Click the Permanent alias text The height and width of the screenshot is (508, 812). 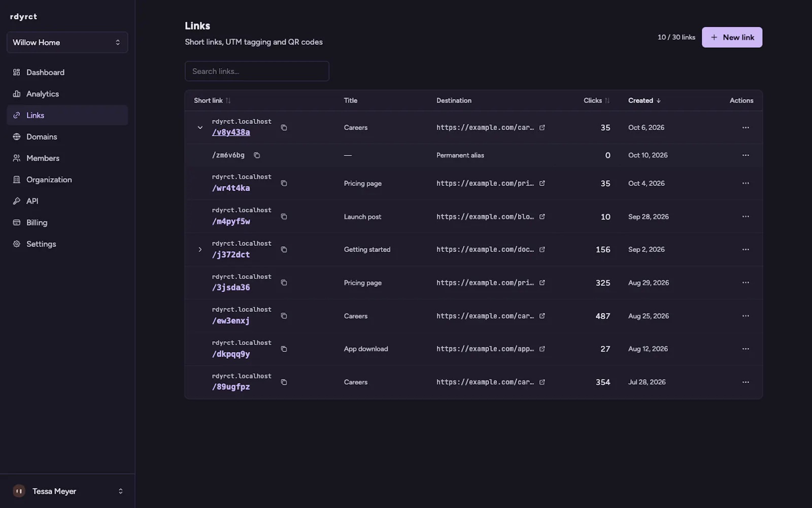[460, 155]
